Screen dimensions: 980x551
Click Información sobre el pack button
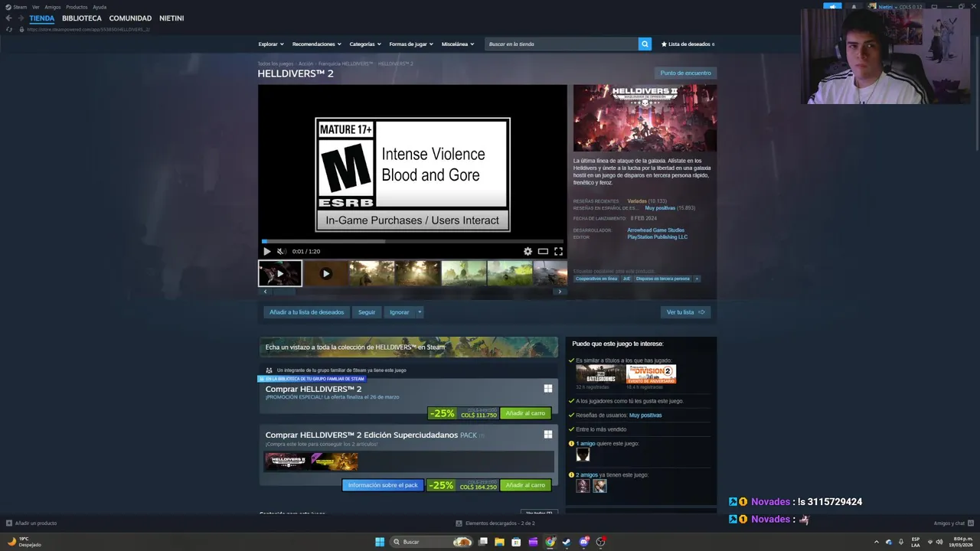383,485
